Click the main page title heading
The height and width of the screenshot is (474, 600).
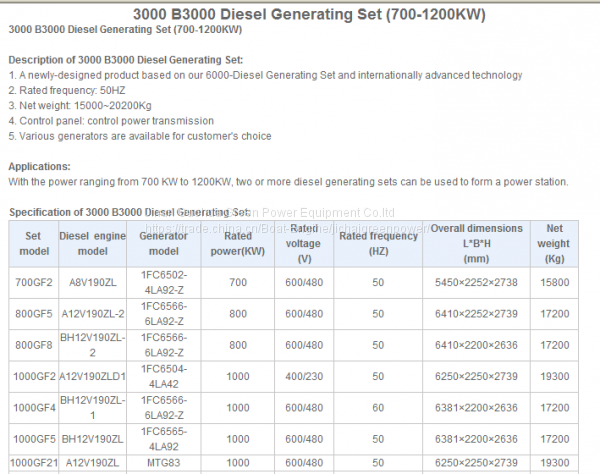pyautogui.click(x=299, y=11)
